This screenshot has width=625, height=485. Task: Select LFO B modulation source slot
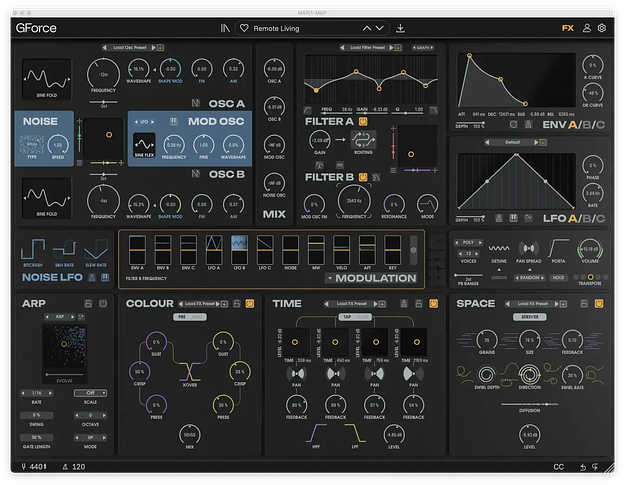[239, 250]
